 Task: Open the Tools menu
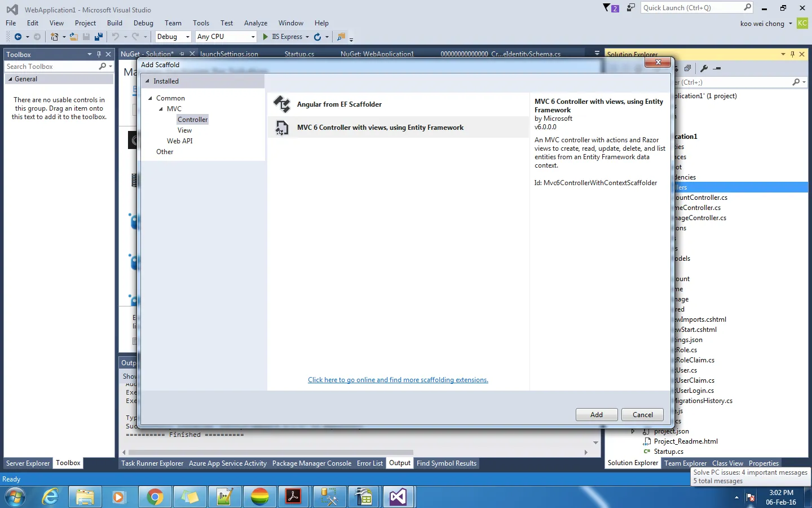201,23
